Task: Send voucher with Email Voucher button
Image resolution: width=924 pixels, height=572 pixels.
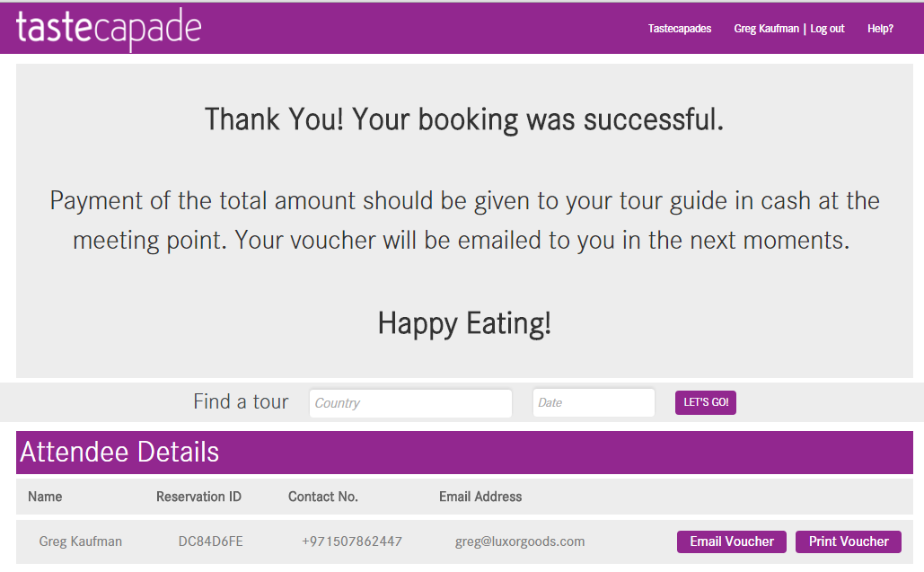Action: click(x=731, y=541)
